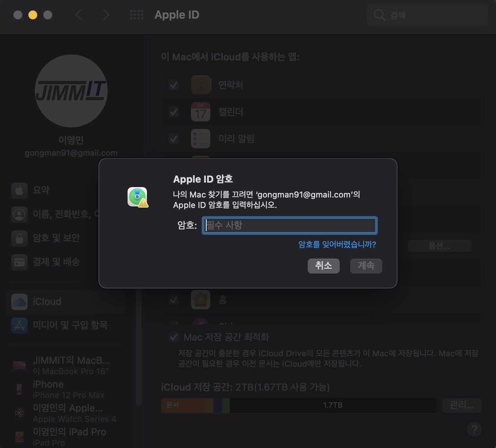Toggle the 미리 알림 checkbox
Screen dimensions: 496x448
point(174,139)
